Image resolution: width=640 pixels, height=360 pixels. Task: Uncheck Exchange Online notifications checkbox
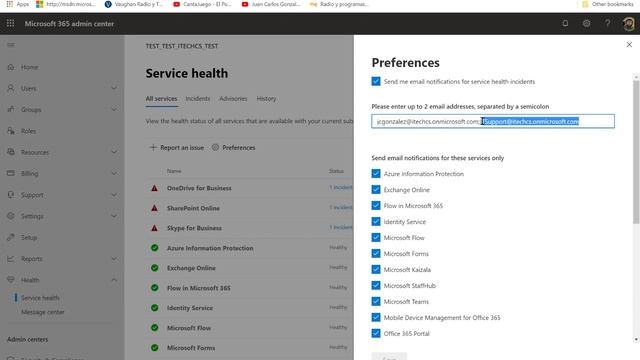[x=376, y=189]
